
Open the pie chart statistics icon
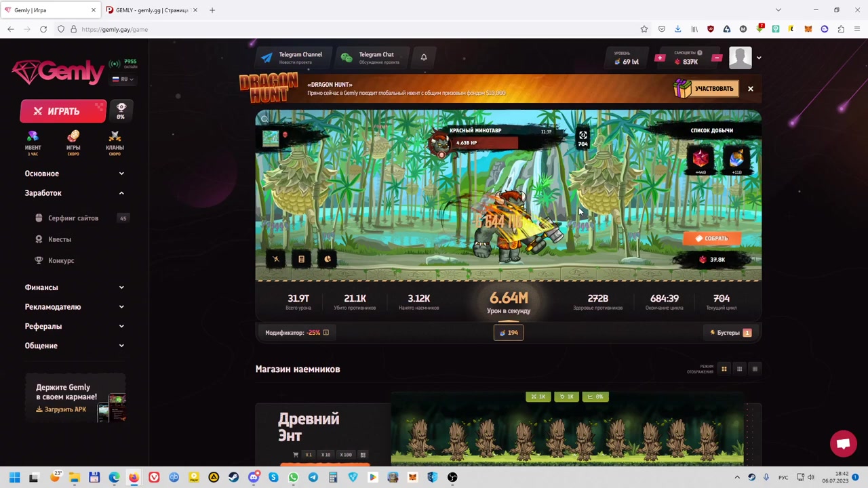coord(328,259)
